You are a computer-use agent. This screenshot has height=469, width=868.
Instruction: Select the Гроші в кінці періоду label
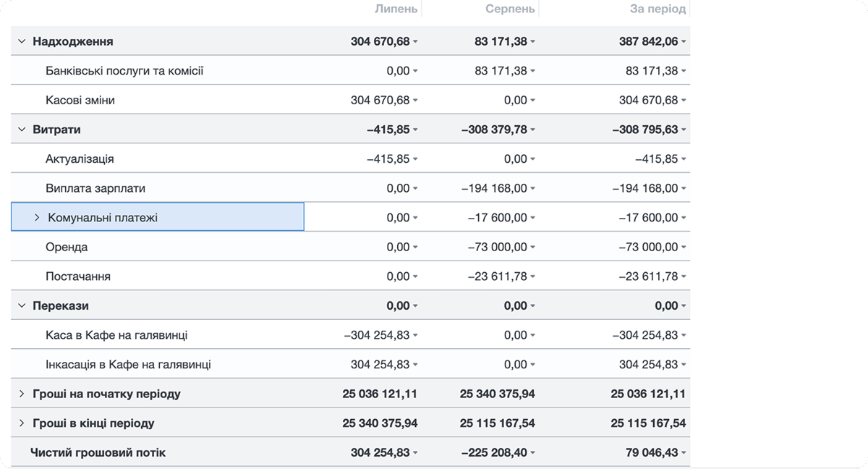pyautogui.click(x=93, y=423)
